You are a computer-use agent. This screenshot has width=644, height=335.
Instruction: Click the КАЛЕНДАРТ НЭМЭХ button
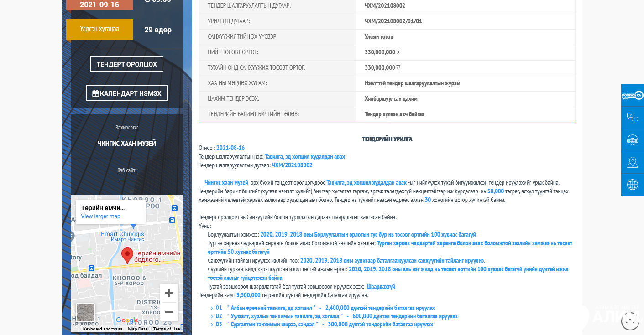coord(127,93)
